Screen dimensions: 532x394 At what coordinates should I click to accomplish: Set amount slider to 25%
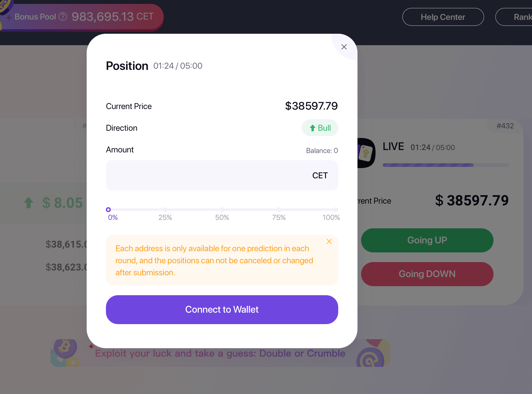(x=165, y=209)
